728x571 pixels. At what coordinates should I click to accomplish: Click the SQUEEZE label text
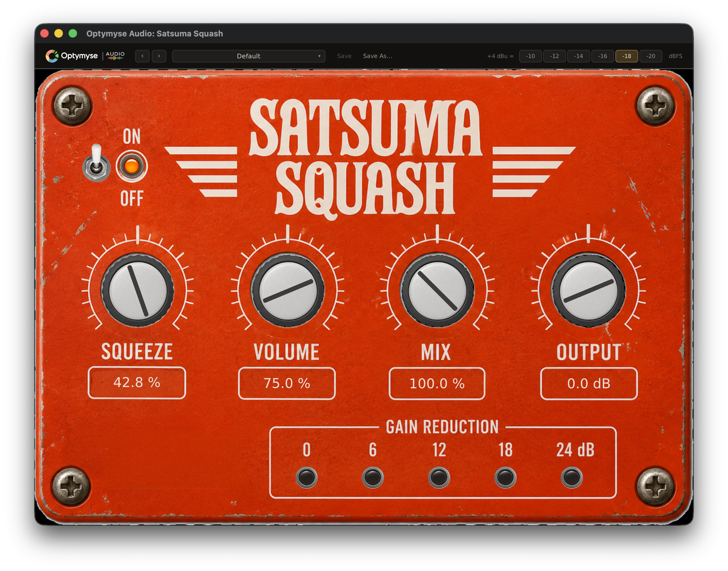coord(137,352)
